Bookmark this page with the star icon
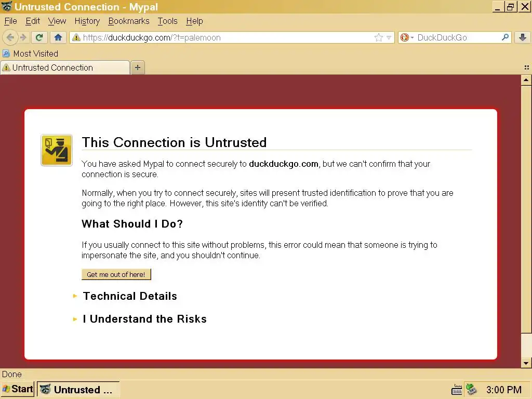Screen dimensions: 532x399 [x=379, y=37]
